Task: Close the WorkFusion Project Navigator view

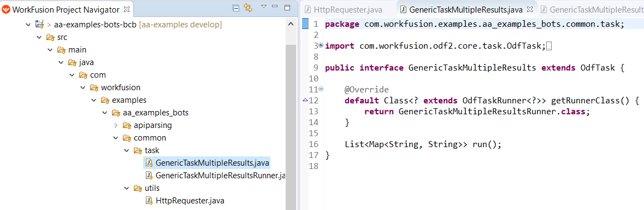Action: (x=126, y=9)
